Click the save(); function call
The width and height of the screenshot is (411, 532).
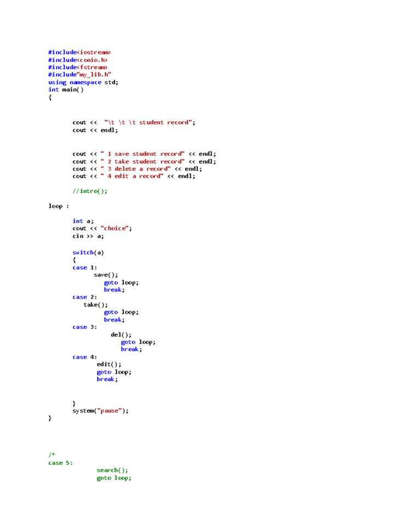pyautogui.click(x=106, y=275)
